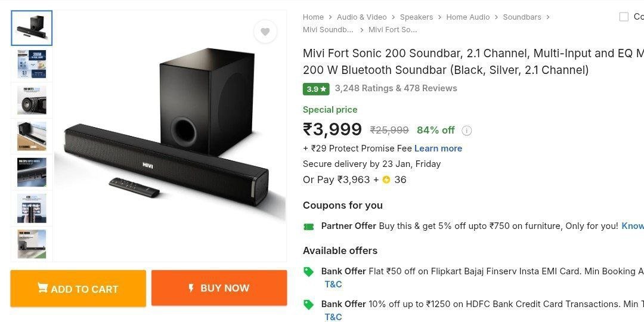
Task: Select the second thumbnail showing 200W specs
Action: click(x=32, y=64)
